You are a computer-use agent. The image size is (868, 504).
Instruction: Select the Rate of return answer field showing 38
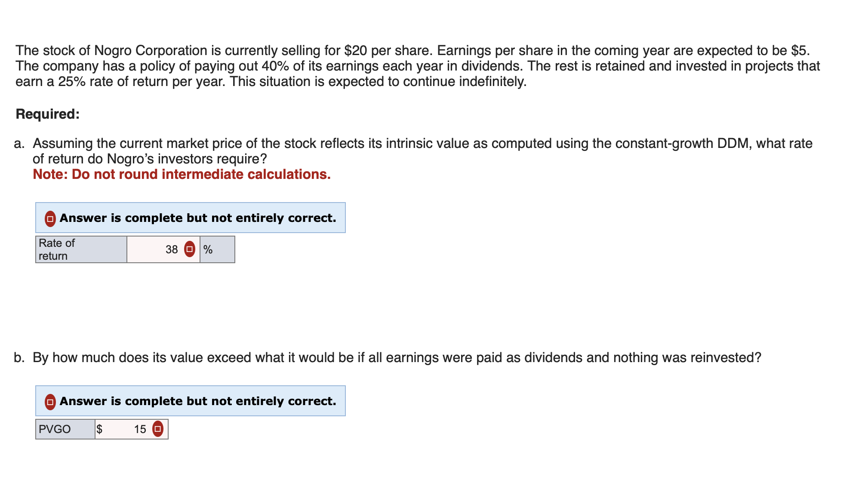pyautogui.click(x=163, y=249)
